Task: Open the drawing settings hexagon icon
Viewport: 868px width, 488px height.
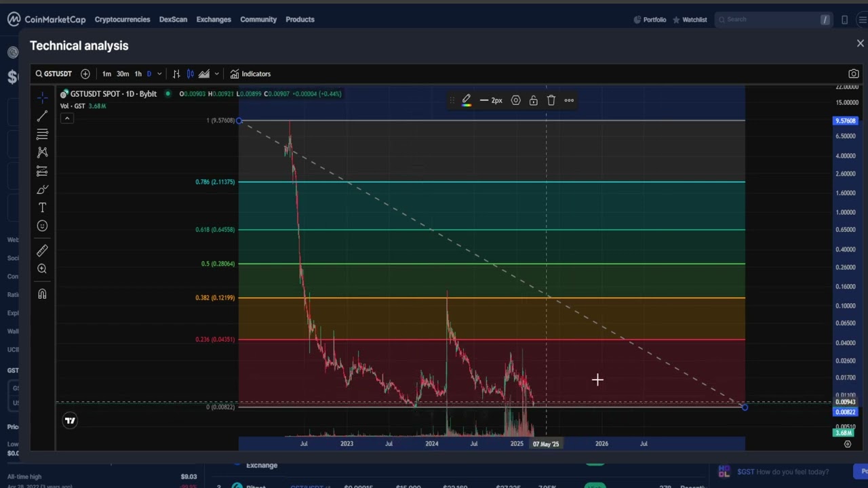Action: [x=516, y=100]
